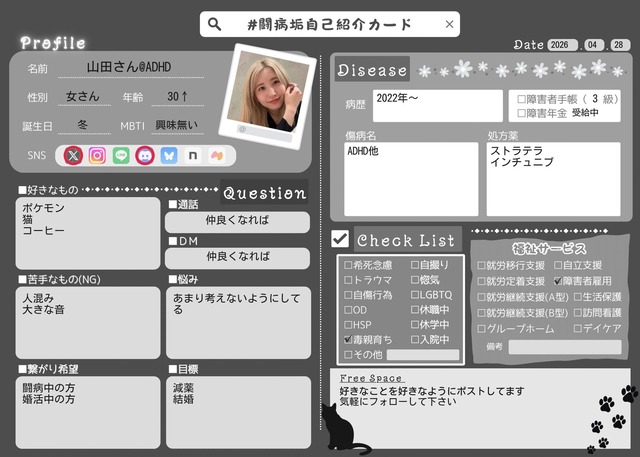
Task: Click the Date month field 04
Action: click(594, 45)
